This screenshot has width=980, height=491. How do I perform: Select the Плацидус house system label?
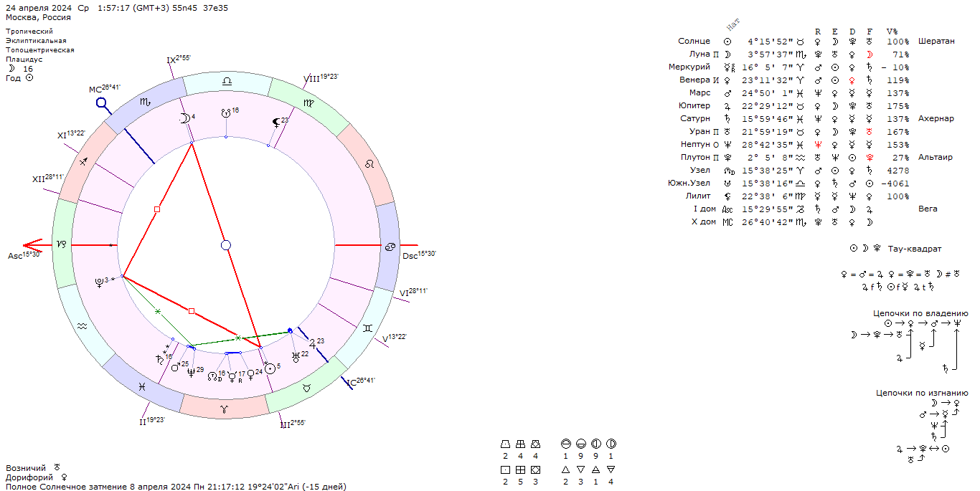pyautogui.click(x=24, y=59)
